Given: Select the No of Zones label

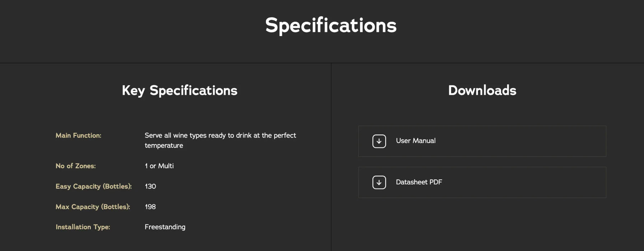Looking at the screenshot, I should coord(75,166).
